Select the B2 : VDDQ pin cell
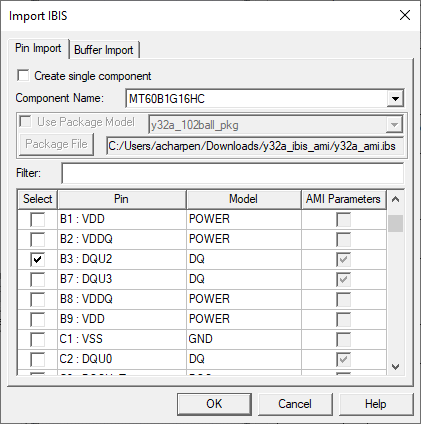 pos(122,239)
